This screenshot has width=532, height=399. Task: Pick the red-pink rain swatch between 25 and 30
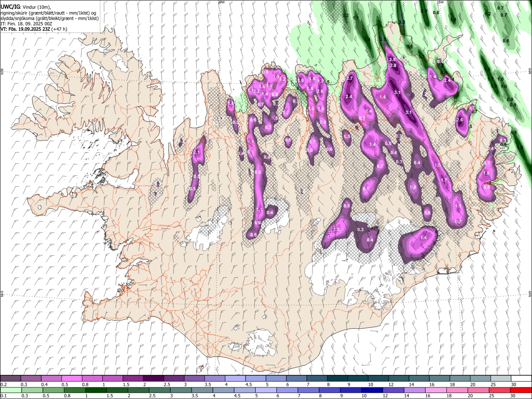[x=499, y=390]
